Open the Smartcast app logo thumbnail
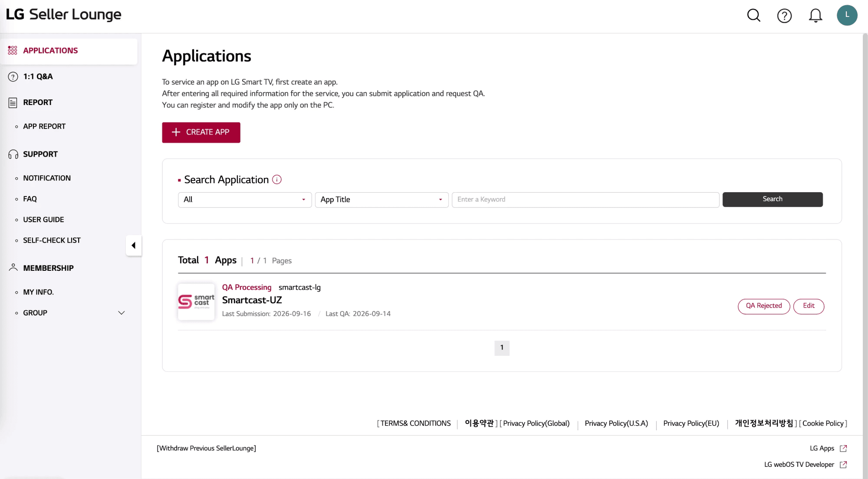Viewport: 868px width, 479px height. pos(196,302)
